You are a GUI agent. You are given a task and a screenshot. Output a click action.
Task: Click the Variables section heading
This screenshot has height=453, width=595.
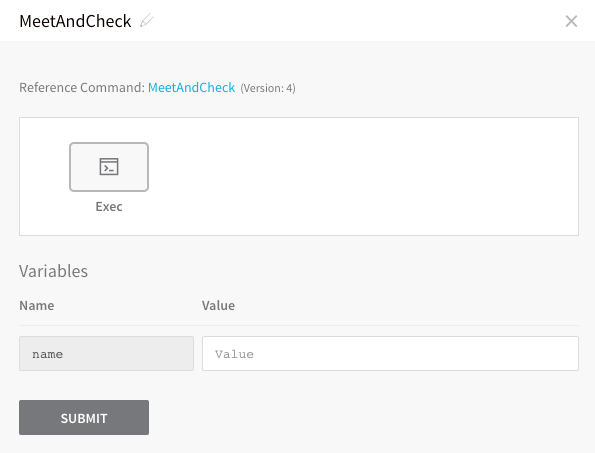[54, 271]
